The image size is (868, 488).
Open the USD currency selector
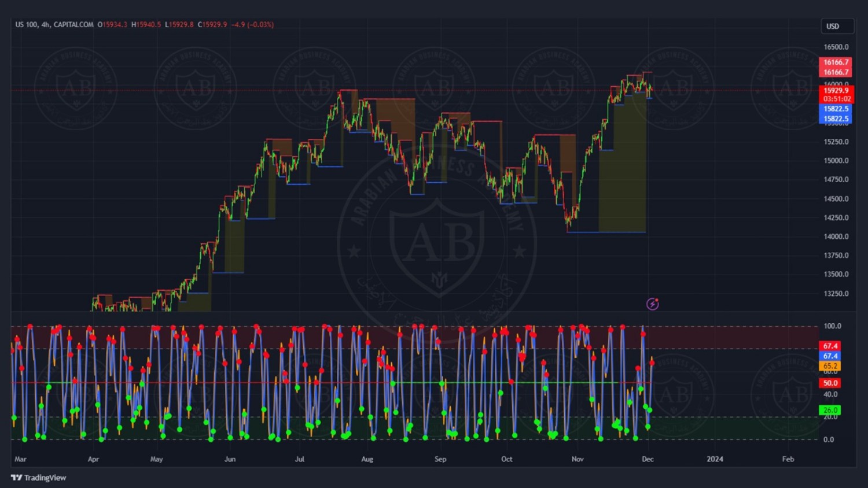pyautogui.click(x=837, y=26)
